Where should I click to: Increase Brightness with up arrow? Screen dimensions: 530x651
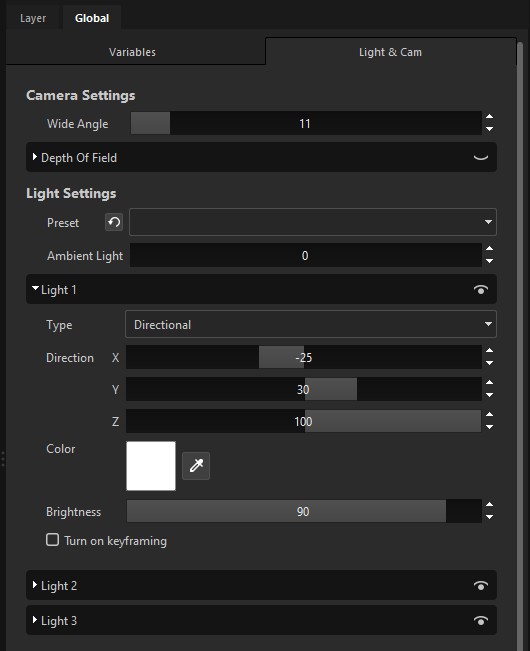(x=489, y=504)
